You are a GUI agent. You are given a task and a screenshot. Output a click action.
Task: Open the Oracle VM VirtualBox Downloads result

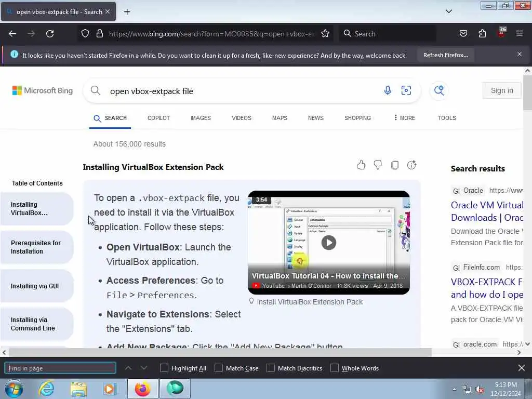tap(486, 211)
